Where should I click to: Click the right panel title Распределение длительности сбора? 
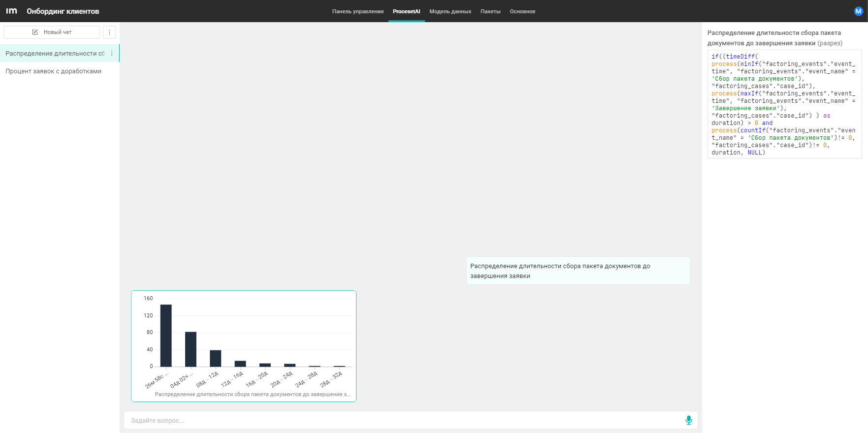click(x=775, y=38)
